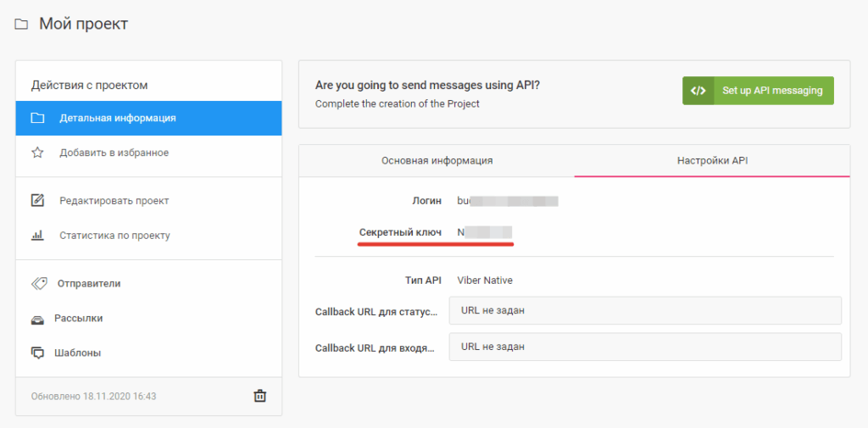
Task: Open the Редактировать проект menu entry
Action: [x=114, y=201]
